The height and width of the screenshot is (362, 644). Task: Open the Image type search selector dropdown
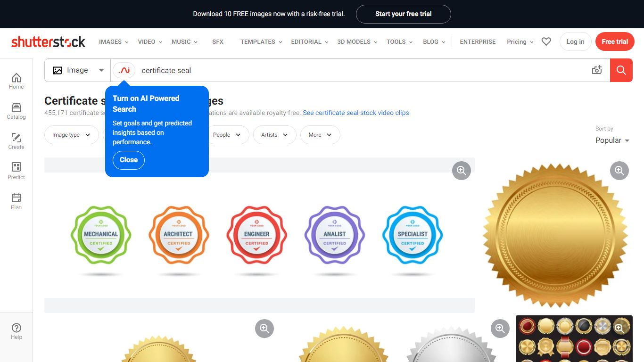click(78, 70)
